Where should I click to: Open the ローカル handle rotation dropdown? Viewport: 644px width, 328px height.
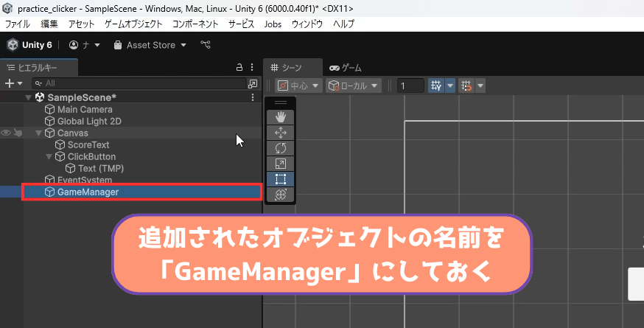(x=354, y=86)
